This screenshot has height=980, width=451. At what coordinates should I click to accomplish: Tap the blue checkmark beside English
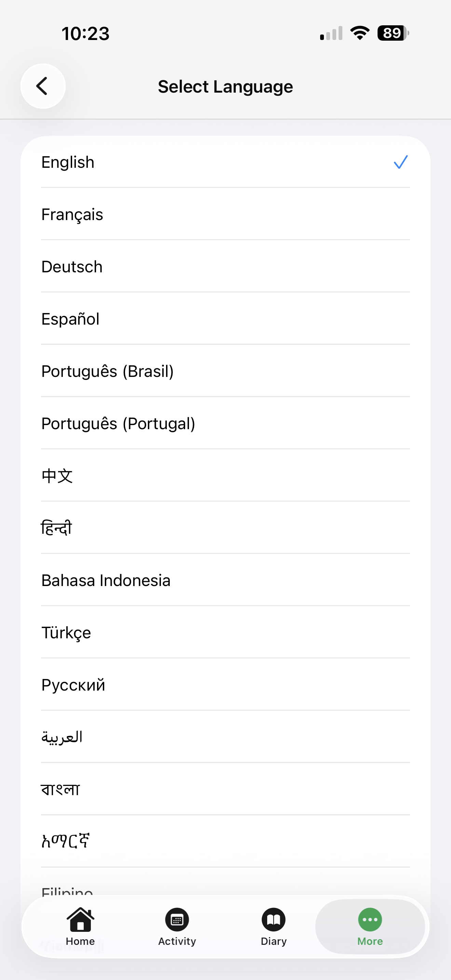400,162
